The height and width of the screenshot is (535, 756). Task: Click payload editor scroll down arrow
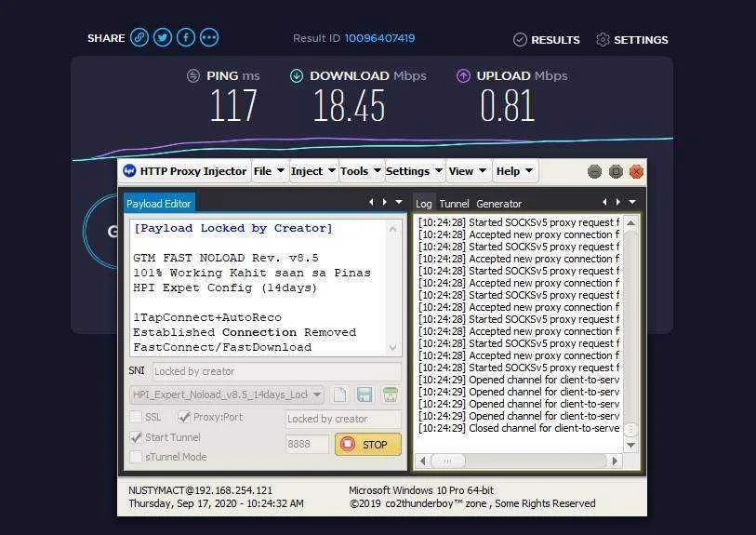point(393,347)
